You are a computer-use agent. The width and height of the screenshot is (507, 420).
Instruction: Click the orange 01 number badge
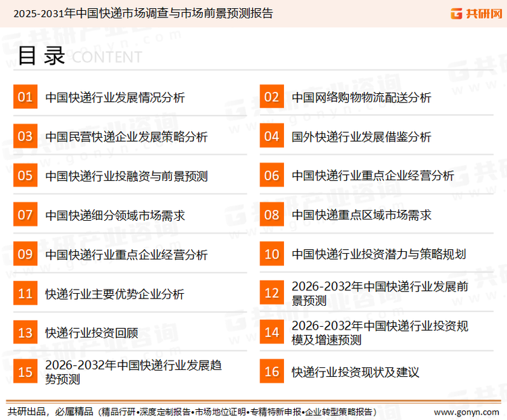[x=25, y=97]
